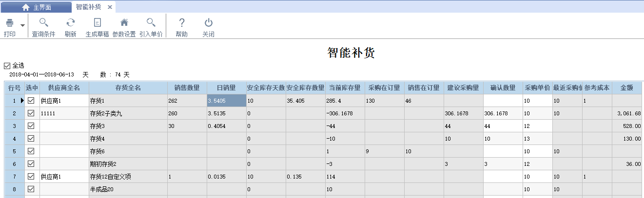The height and width of the screenshot is (198, 644).
Task: Select row number 6 header
Action: pos(14,164)
